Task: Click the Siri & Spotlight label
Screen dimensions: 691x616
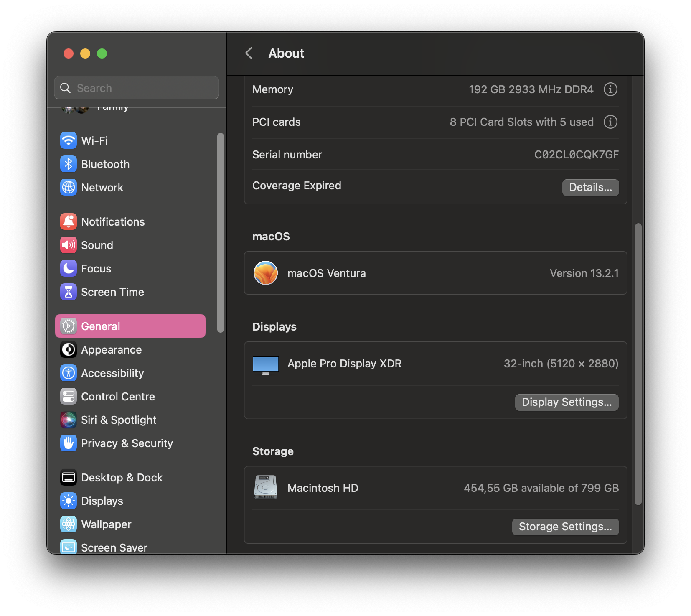Action: 119,420
